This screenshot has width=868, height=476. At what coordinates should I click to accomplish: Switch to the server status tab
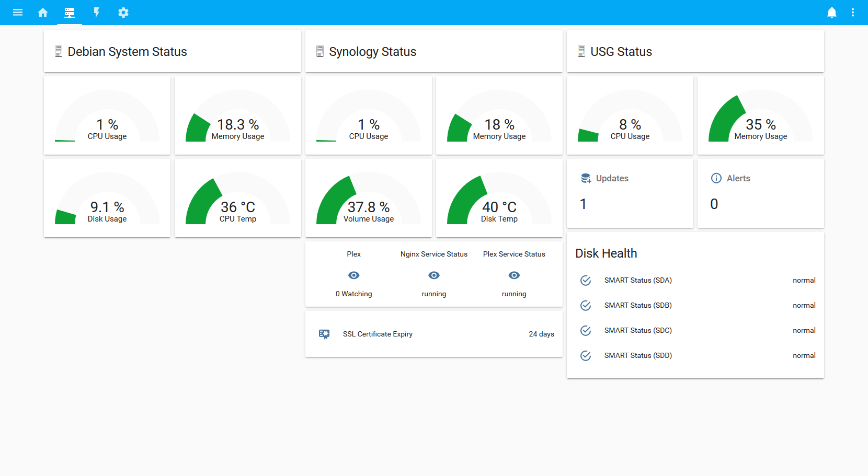(70, 13)
